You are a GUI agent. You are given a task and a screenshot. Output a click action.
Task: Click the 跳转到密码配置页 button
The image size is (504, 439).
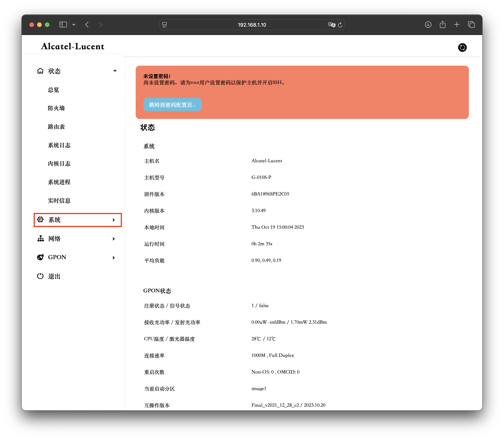click(172, 105)
